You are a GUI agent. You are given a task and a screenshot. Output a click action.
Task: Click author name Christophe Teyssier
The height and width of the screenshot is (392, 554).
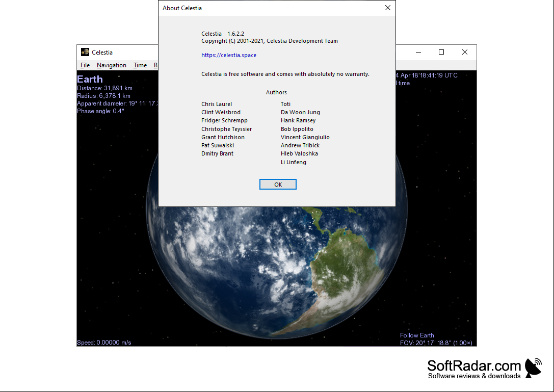click(x=226, y=129)
